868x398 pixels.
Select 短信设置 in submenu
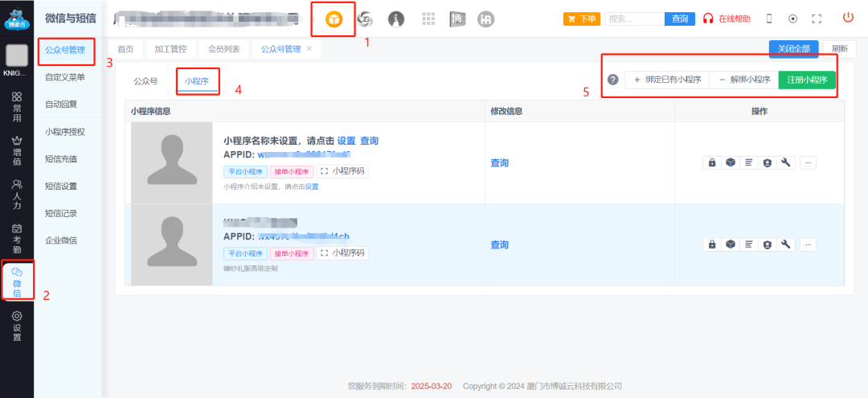click(x=61, y=186)
